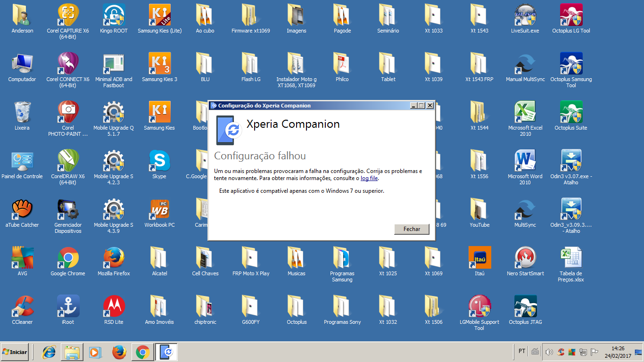
Task: Select the Corel CONNECT X6 icon
Action: coord(68,63)
